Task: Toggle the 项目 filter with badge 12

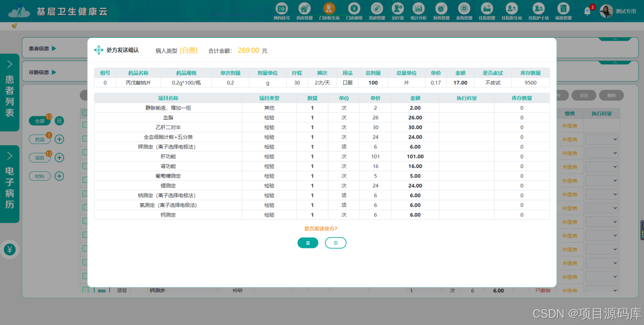Action: coord(40,157)
